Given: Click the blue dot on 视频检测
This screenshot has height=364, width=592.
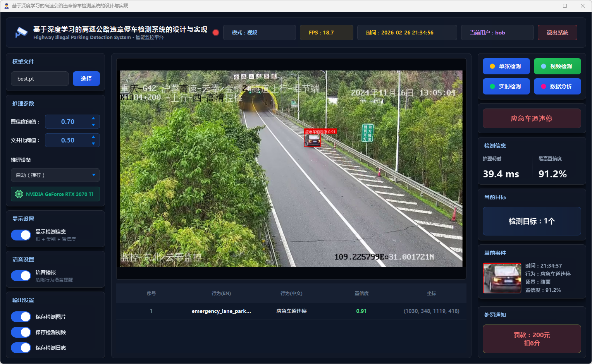Looking at the screenshot, I should coord(544,66).
